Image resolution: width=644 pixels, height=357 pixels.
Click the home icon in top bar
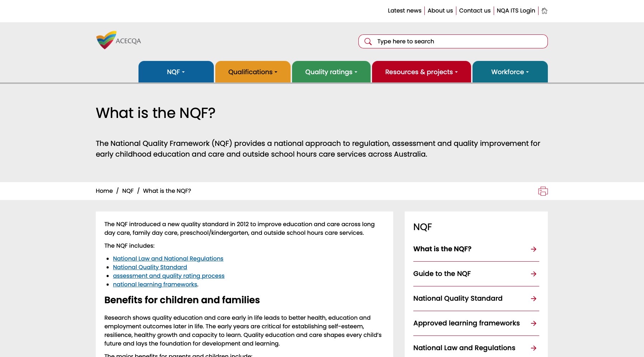click(x=544, y=11)
